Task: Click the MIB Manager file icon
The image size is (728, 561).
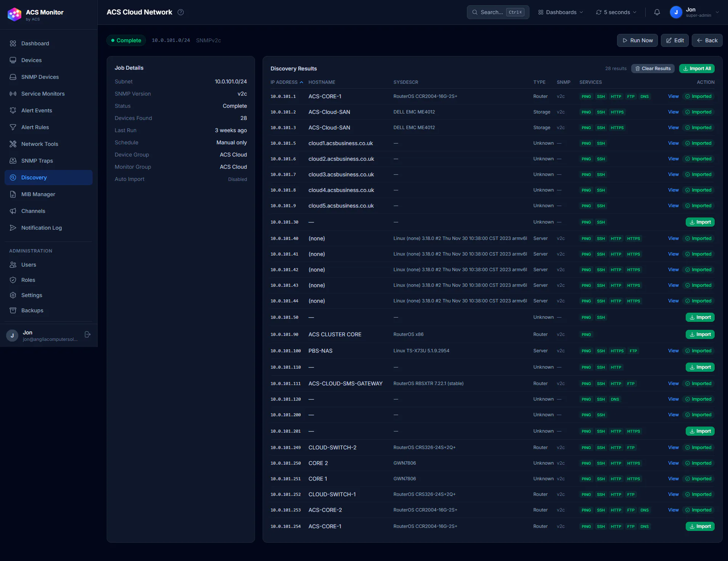Action: coord(13,194)
